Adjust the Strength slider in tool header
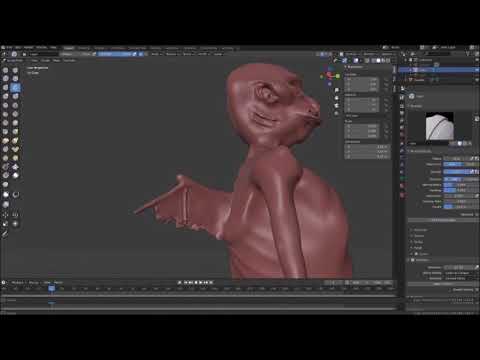This screenshot has height=360, width=480. coord(118,54)
